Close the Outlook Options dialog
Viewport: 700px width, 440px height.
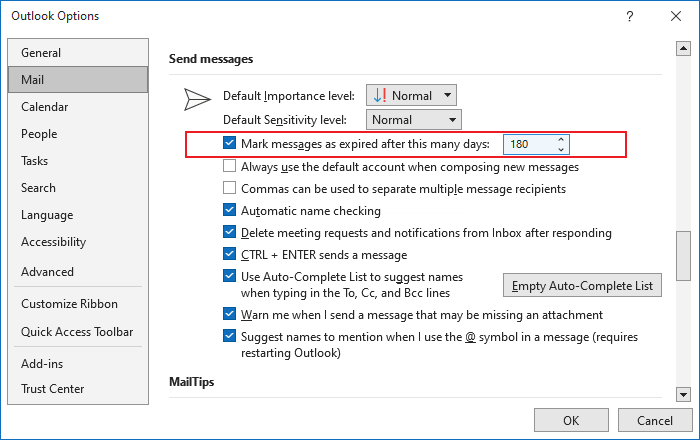(x=676, y=17)
